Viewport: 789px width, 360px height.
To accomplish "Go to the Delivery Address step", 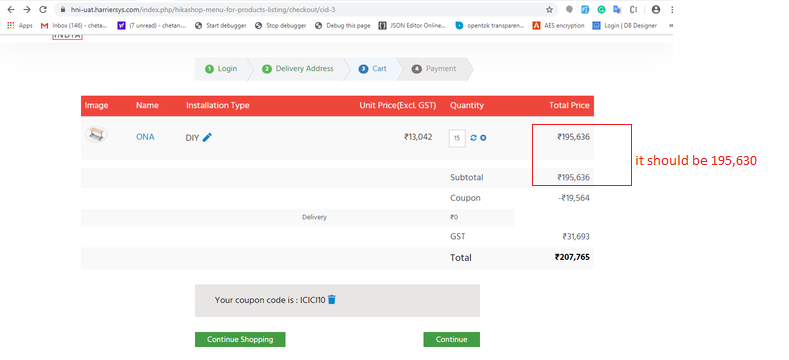I will click(x=298, y=69).
